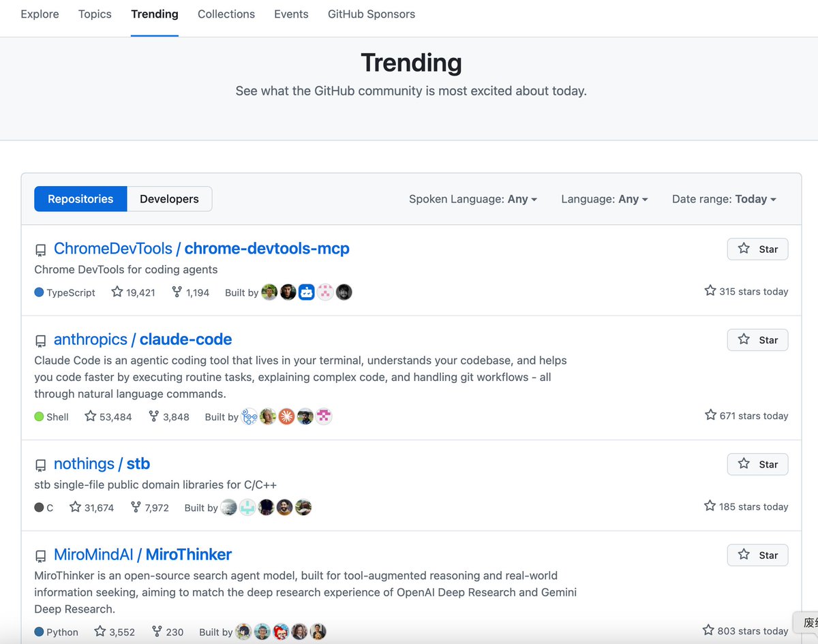Click the stb single-file libraries description

coord(155,485)
